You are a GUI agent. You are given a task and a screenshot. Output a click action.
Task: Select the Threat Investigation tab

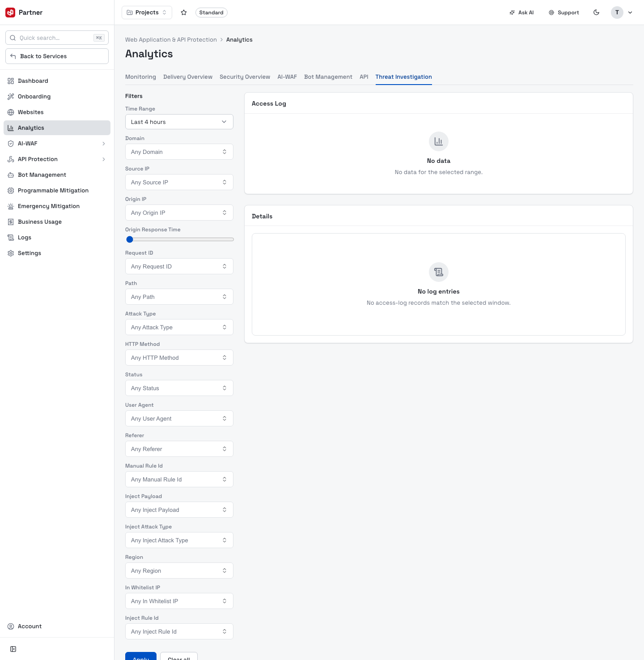pos(404,77)
